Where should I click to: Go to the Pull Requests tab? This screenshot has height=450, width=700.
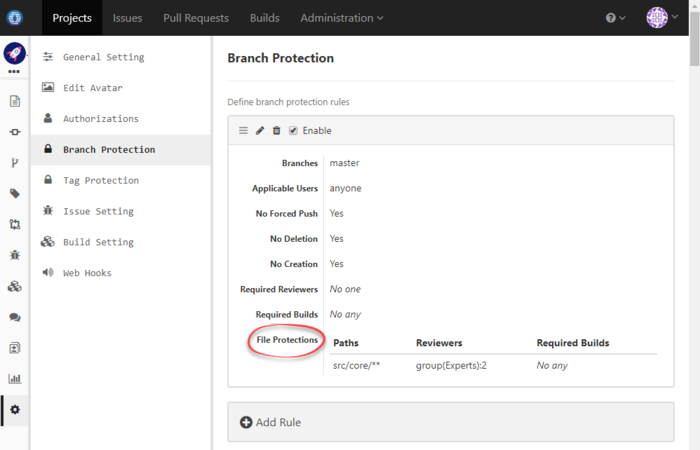(195, 18)
